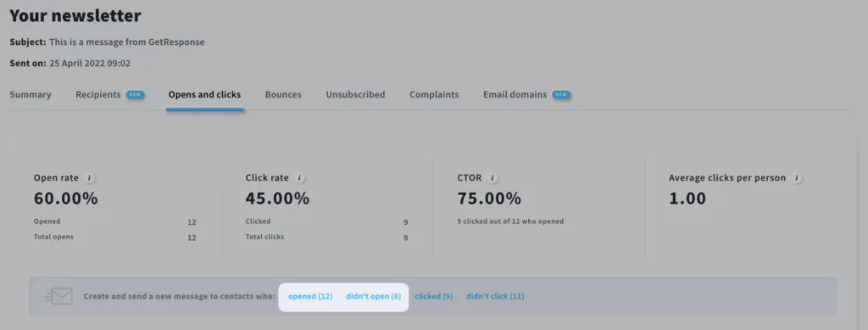Select the clicked (9) link

tap(433, 296)
